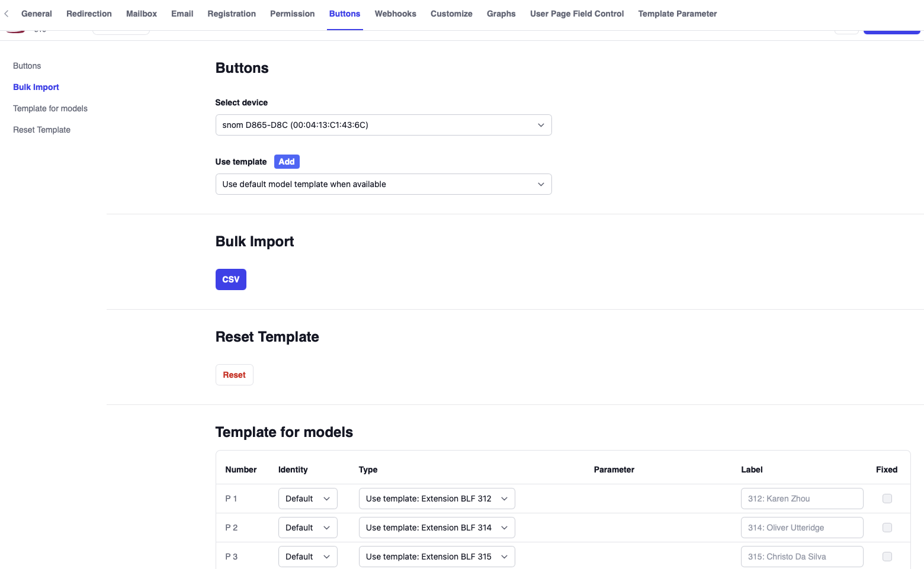Open Template for models from sidebar
Image resolution: width=924 pixels, height=569 pixels.
(x=50, y=108)
